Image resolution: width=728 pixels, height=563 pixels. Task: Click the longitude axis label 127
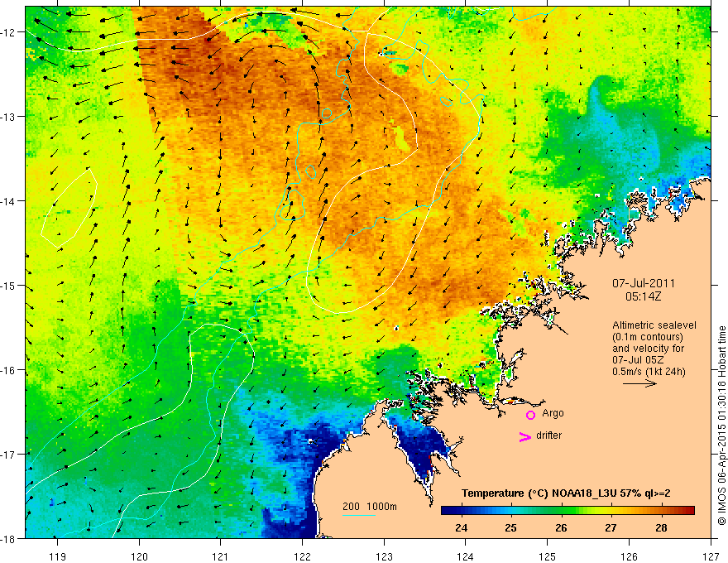[x=711, y=556]
